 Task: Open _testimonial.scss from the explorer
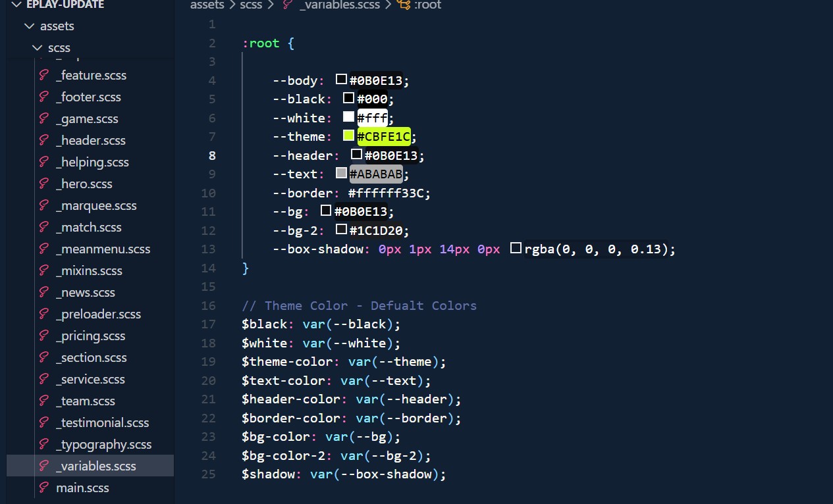[103, 422]
